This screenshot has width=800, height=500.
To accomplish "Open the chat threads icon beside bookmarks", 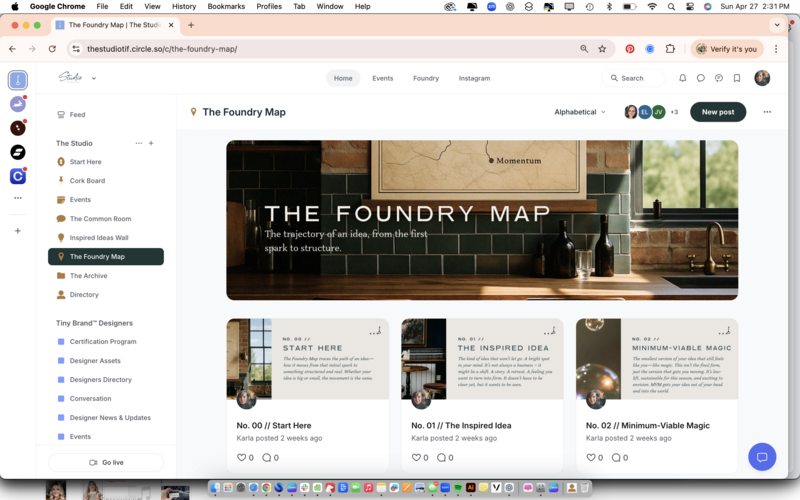I will click(718, 78).
